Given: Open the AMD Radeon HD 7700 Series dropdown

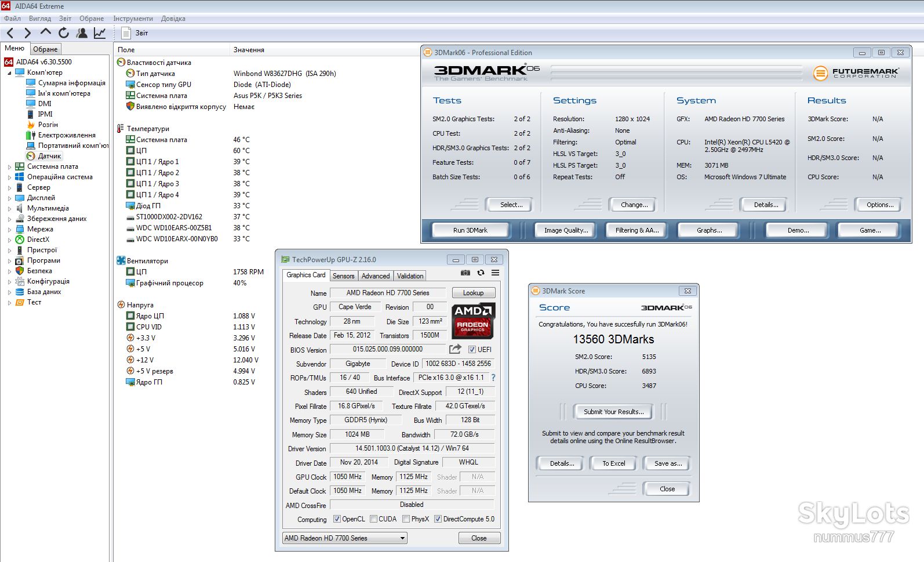Looking at the screenshot, I should pos(345,538).
